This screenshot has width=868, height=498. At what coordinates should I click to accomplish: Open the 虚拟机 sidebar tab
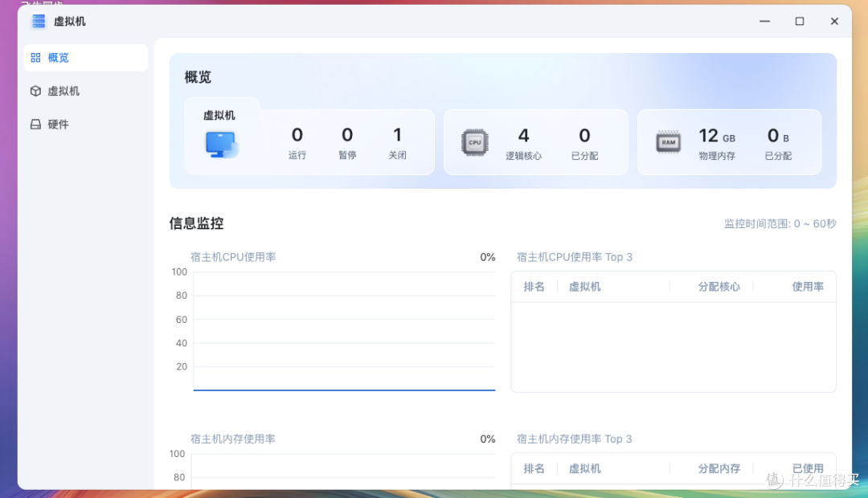coord(86,91)
